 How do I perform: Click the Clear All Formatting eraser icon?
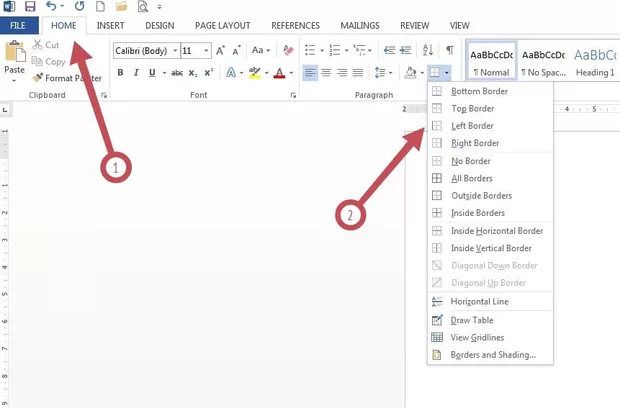288,50
